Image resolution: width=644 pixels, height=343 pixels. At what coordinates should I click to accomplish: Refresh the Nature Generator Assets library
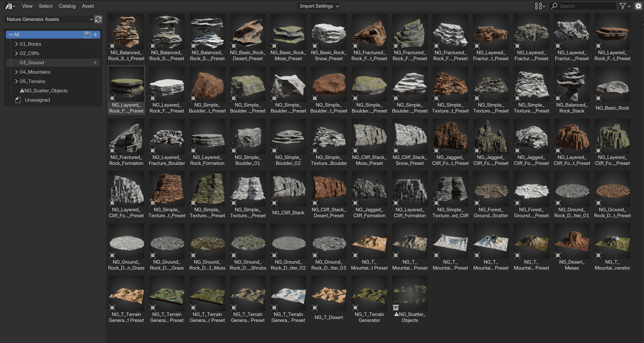[x=98, y=19]
